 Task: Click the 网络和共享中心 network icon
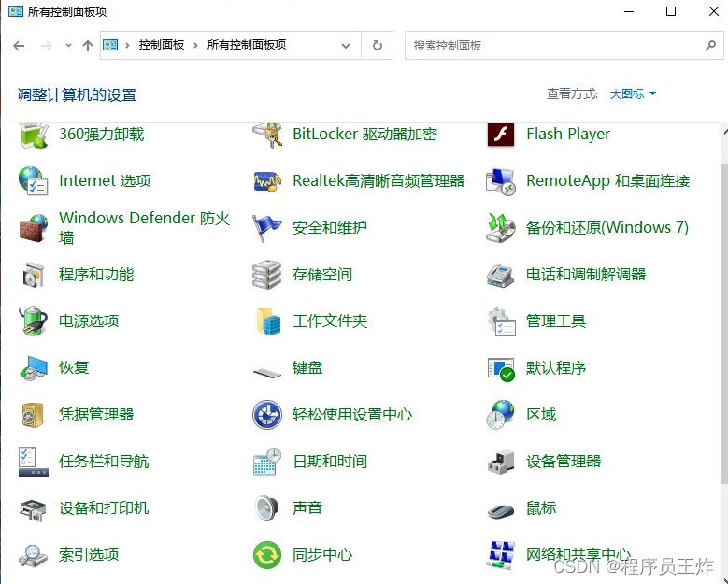click(501, 555)
